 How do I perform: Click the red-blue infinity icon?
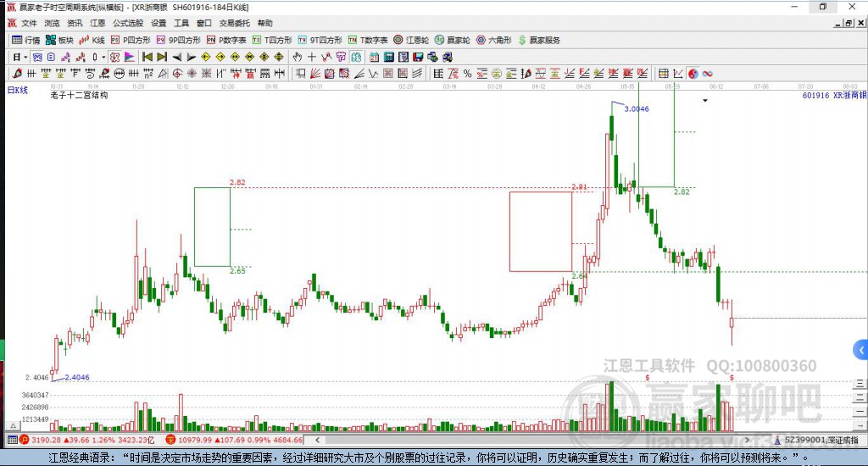[707, 73]
